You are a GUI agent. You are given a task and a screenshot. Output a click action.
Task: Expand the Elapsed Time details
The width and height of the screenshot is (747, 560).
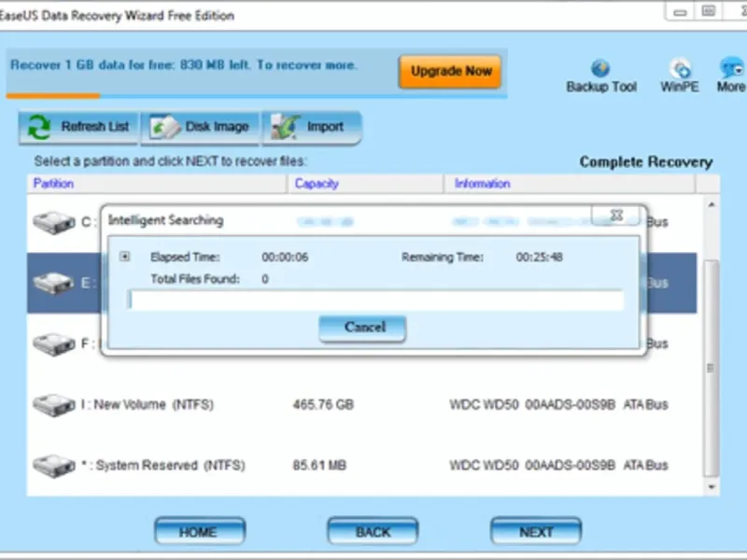click(x=125, y=257)
